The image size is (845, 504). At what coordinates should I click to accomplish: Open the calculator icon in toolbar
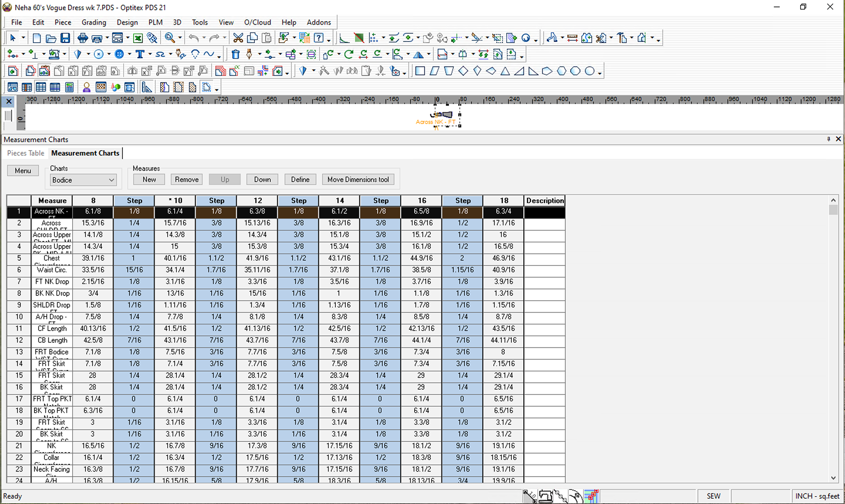(69, 88)
